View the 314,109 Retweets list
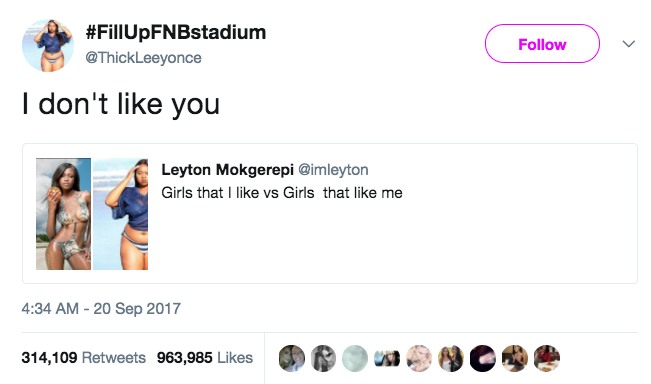 84,357
